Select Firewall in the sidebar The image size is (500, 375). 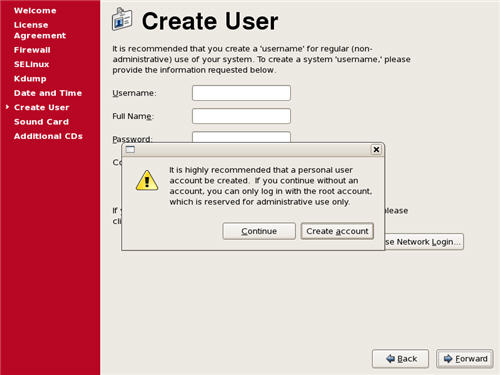coord(32,50)
